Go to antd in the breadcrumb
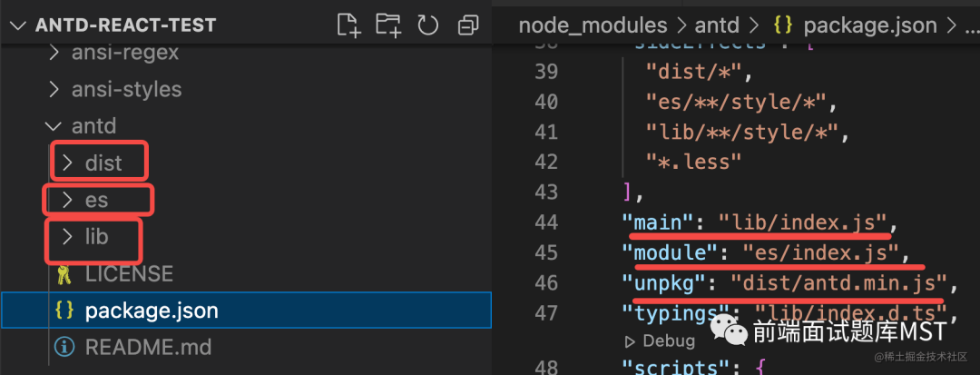980x375 pixels. point(717,25)
